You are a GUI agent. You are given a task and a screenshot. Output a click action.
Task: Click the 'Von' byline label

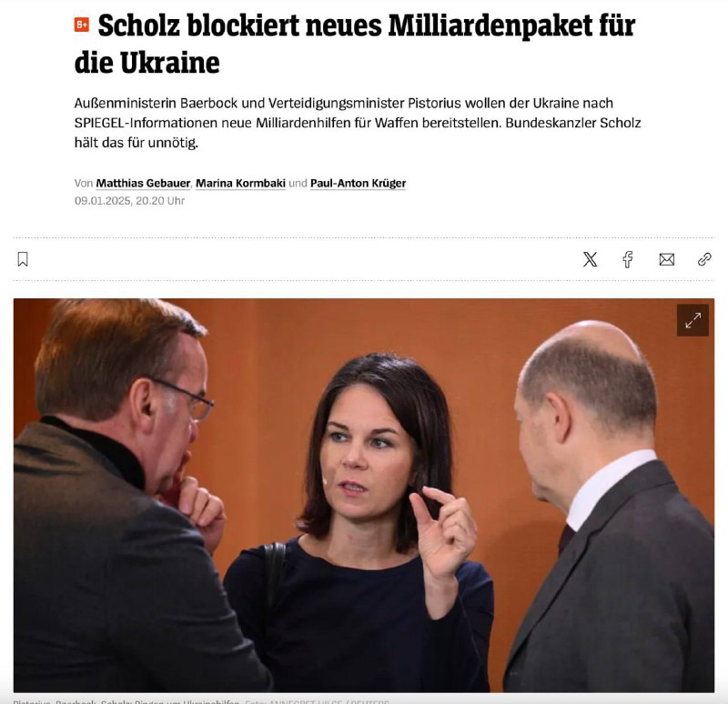(84, 184)
